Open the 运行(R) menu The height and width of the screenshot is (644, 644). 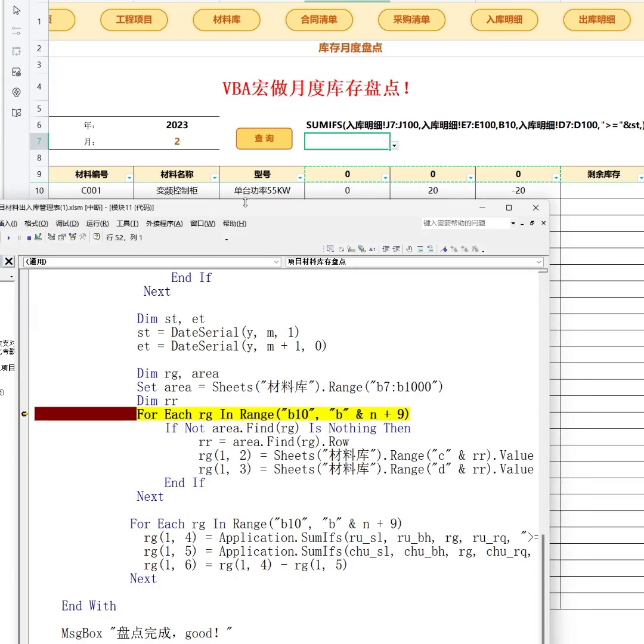point(97,224)
